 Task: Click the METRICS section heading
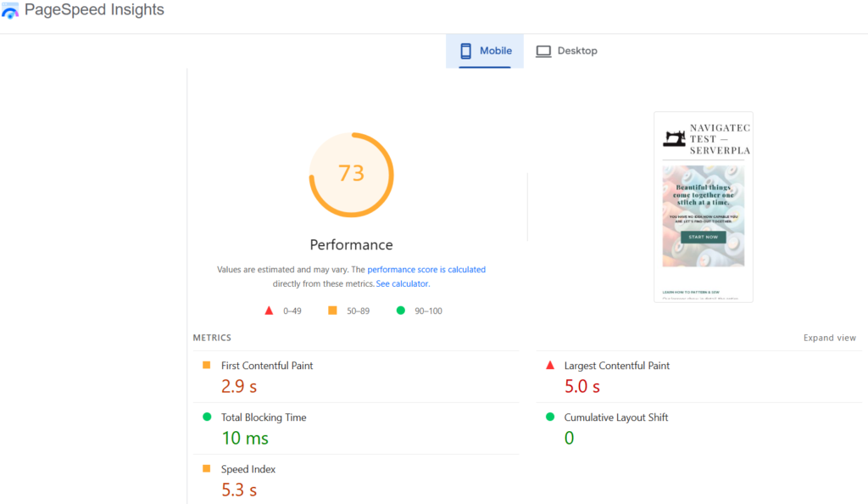tap(212, 338)
